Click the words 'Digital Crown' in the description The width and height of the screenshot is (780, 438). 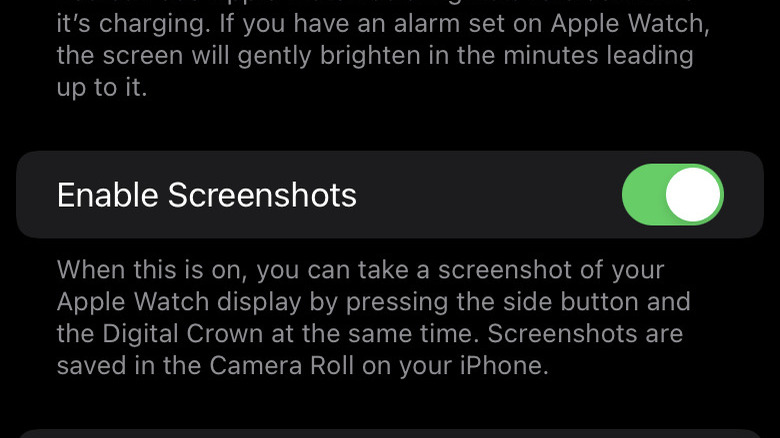183,333
